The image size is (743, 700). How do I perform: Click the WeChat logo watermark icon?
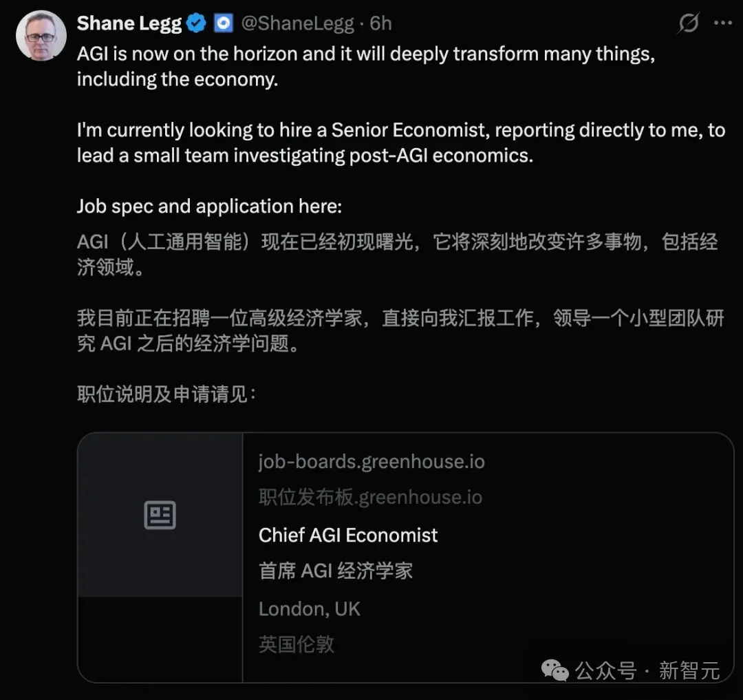click(x=554, y=669)
